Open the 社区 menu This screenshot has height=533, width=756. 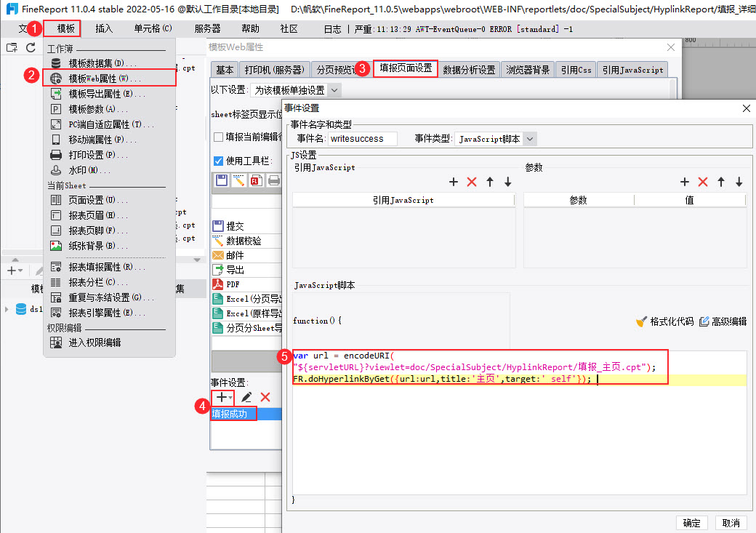pyautogui.click(x=289, y=29)
